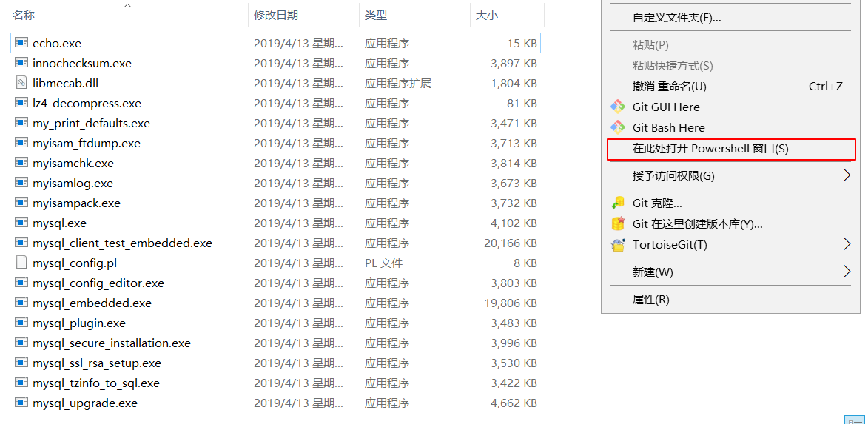Screen dimensions: 868x424
Task: Expand the 新建(W) submenu arrow
Action: [x=847, y=272]
